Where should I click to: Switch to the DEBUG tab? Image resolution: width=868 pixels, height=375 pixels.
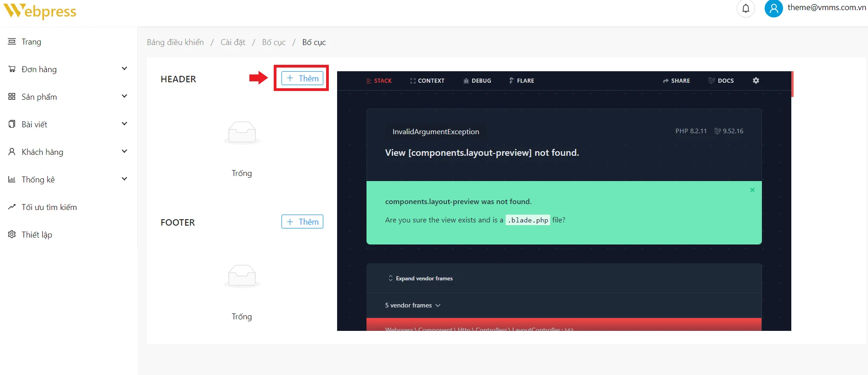click(x=477, y=80)
